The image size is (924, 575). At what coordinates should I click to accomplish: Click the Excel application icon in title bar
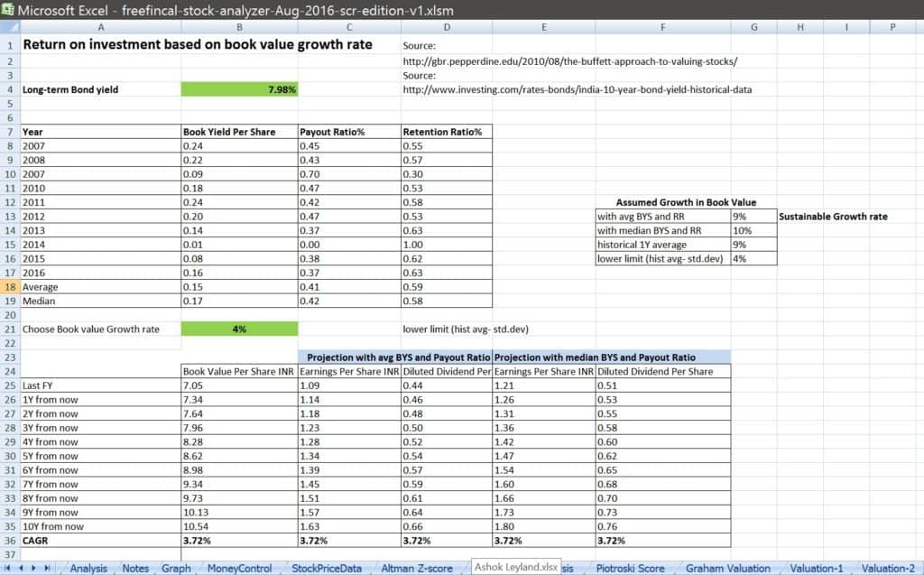click(x=10, y=10)
